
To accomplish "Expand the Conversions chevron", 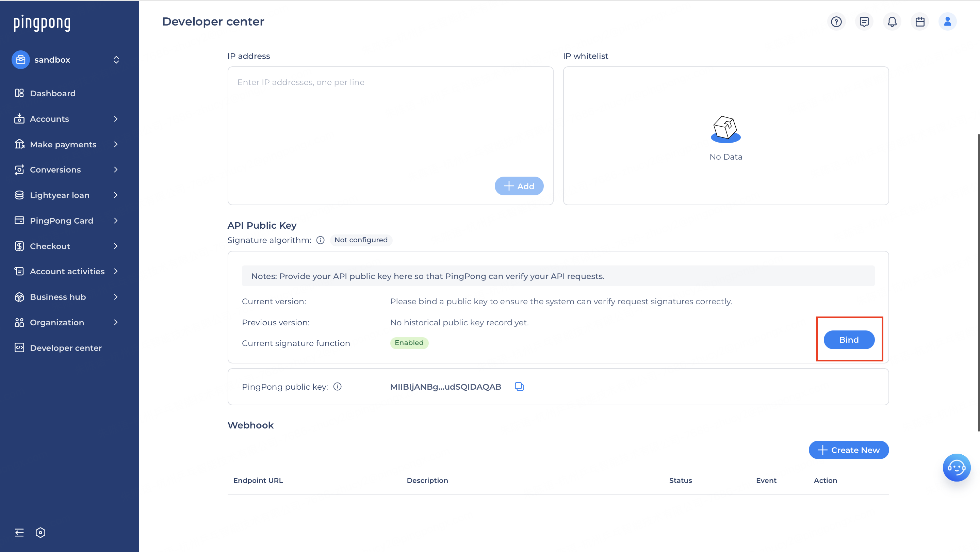I will pyautogui.click(x=116, y=170).
